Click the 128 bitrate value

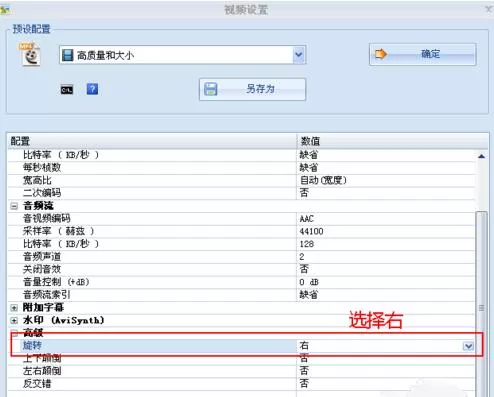307,244
